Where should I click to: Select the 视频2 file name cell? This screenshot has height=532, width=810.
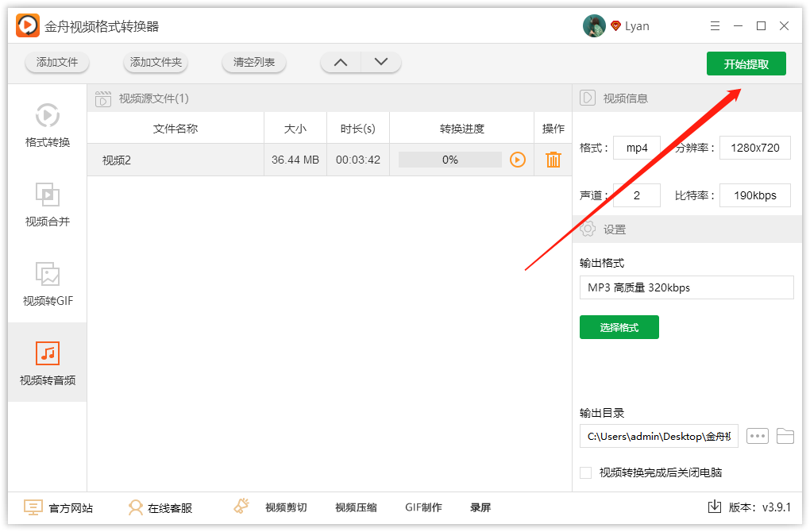(x=175, y=160)
